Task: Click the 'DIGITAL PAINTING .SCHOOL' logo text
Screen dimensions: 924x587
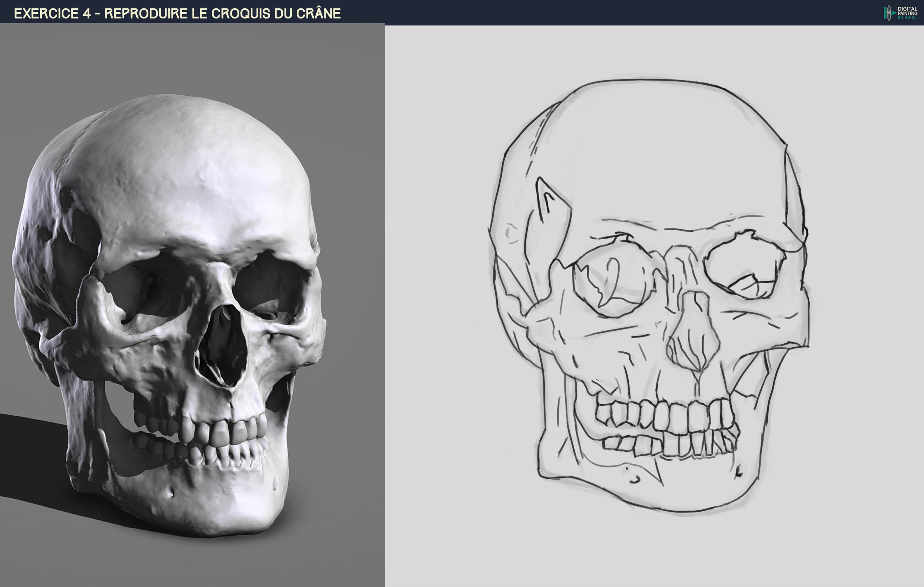Action: [907, 13]
